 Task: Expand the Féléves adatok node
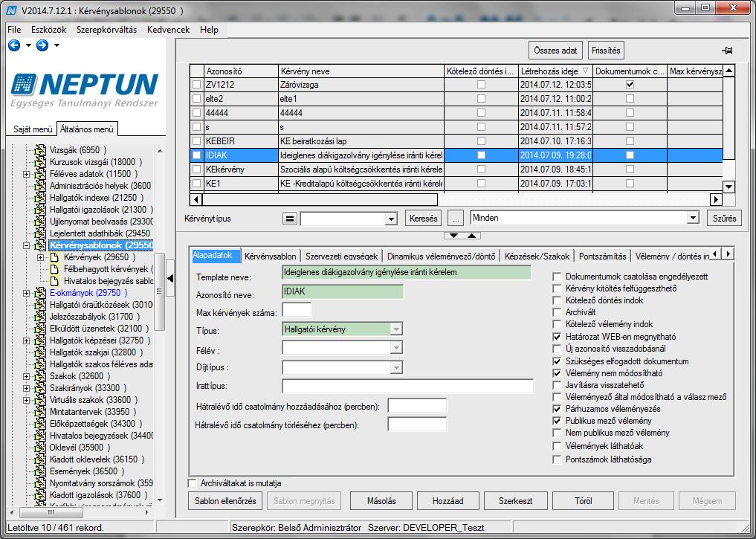tap(27, 174)
